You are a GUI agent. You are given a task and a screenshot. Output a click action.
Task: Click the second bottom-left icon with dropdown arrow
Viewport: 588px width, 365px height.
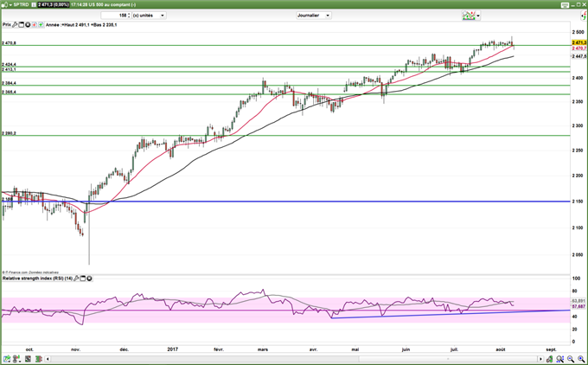tap(17, 359)
